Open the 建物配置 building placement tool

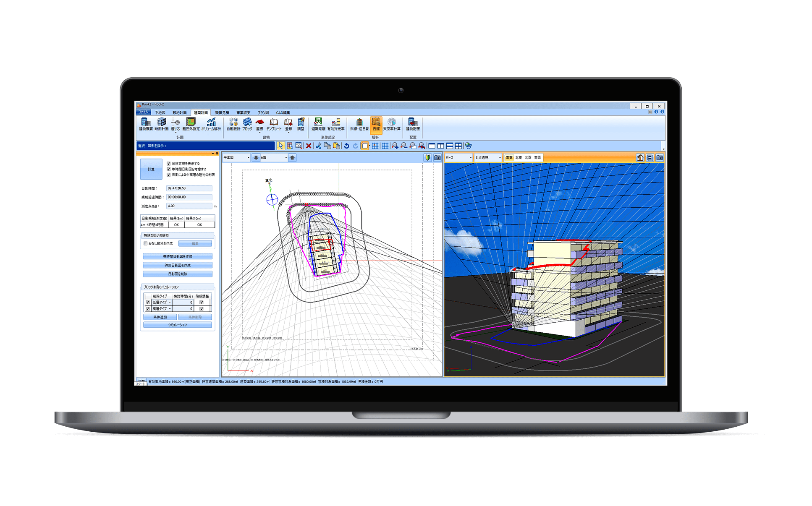click(x=413, y=124)
